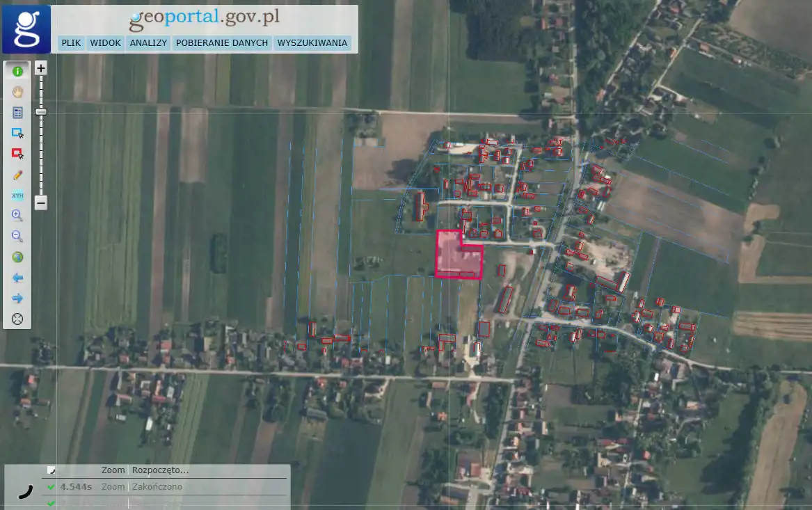
Task: Activate the magnifier zoom-in tool
Action: (x=17, y=216)
